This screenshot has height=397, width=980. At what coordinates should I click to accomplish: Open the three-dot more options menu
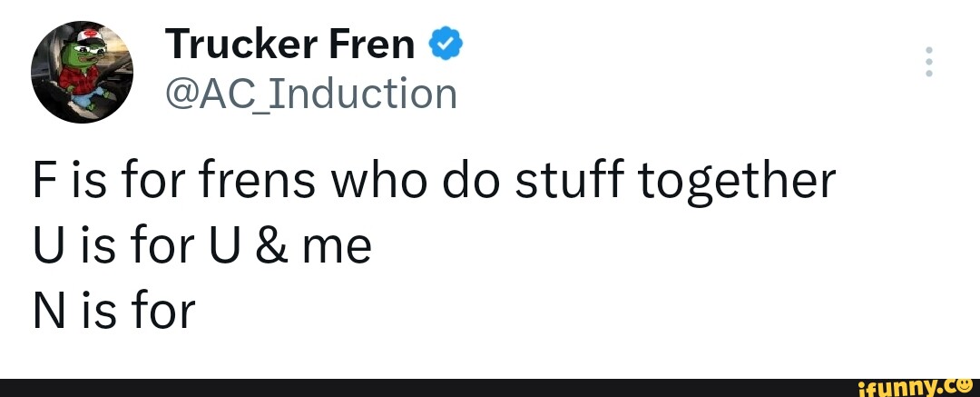929,60
